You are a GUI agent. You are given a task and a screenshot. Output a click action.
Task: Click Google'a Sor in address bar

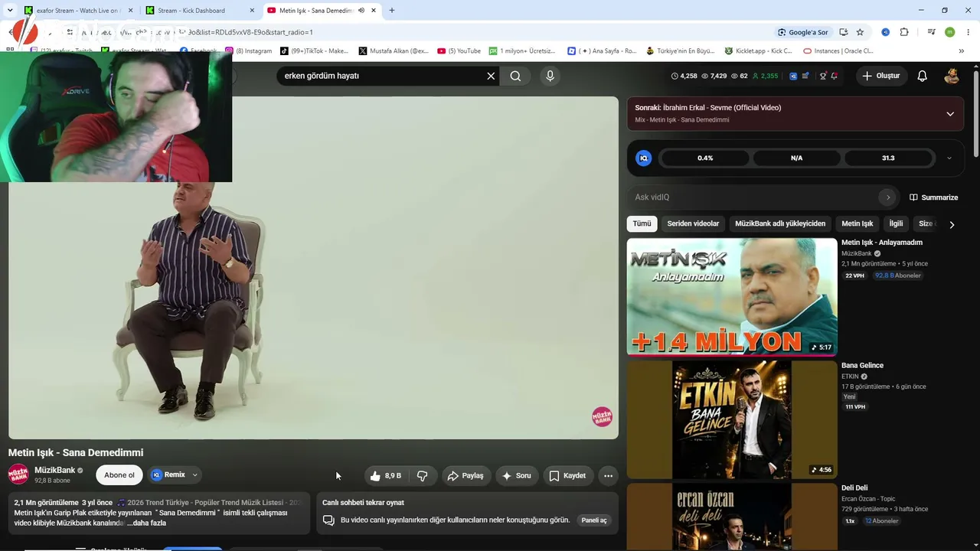(x=802, y=32)
